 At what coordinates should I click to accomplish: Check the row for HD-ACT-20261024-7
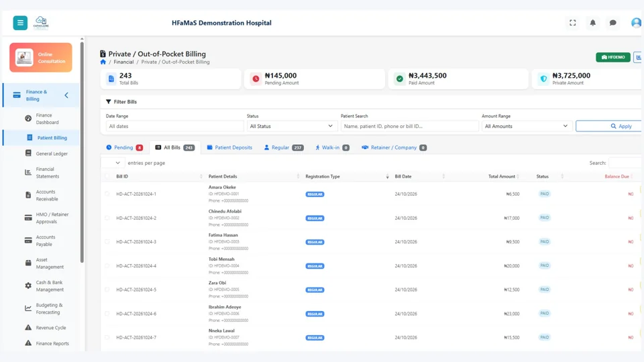pos(107,337)
